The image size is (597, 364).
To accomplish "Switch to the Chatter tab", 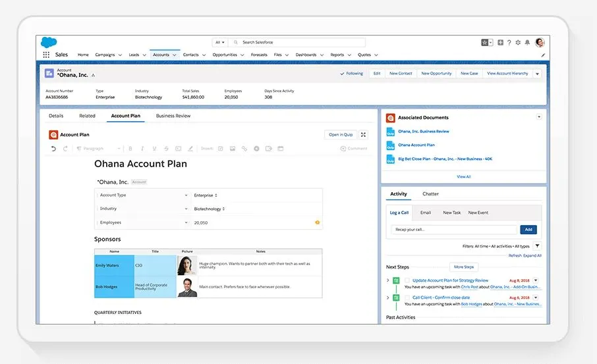I will pyautogui.click(x=430, y=194).
